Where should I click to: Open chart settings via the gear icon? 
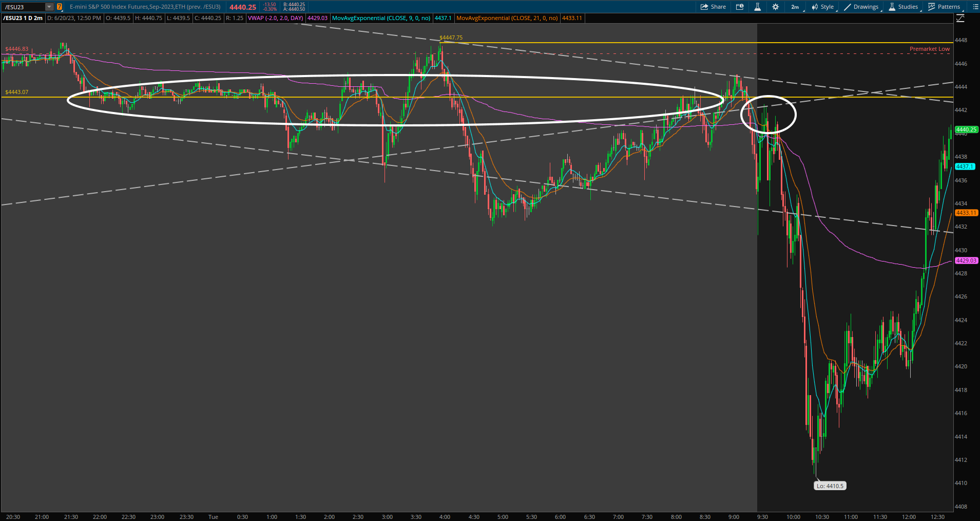[776, 7]
